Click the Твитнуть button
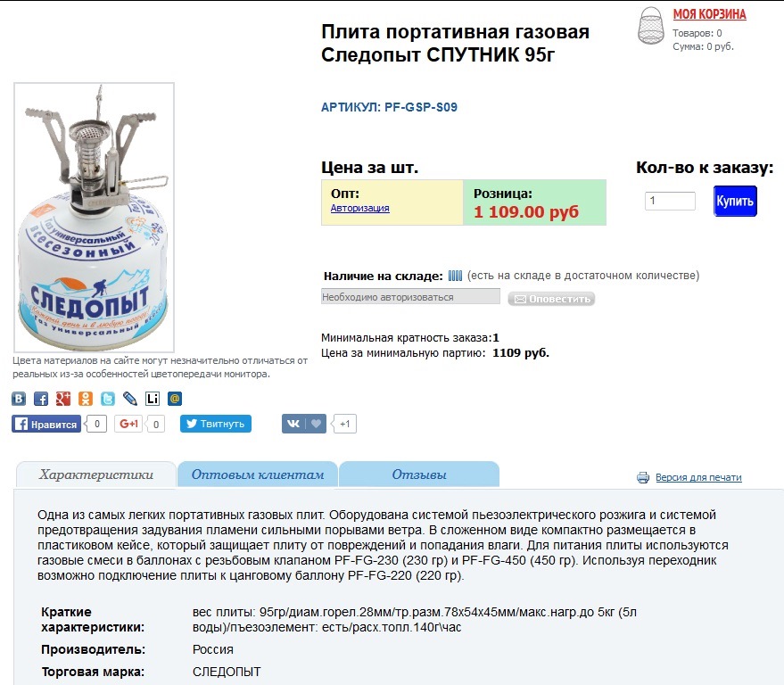The height and width of the screenshot is (685, 784). click(216, 424)
